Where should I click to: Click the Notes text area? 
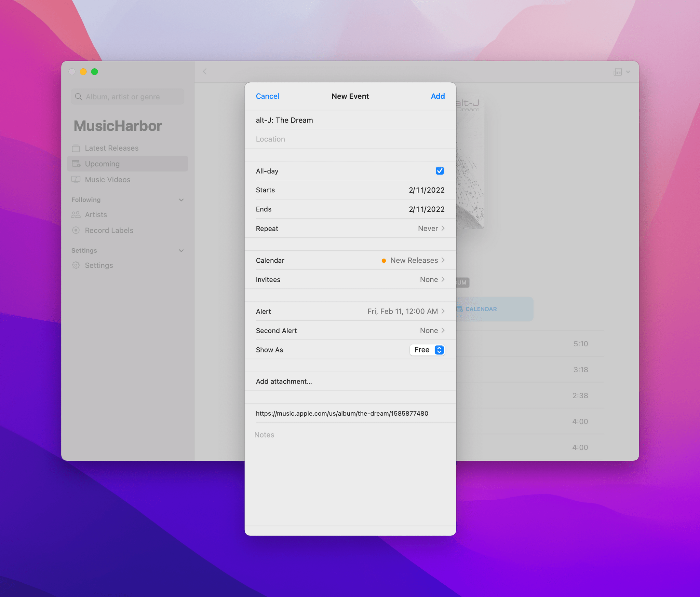coord(350,474)
